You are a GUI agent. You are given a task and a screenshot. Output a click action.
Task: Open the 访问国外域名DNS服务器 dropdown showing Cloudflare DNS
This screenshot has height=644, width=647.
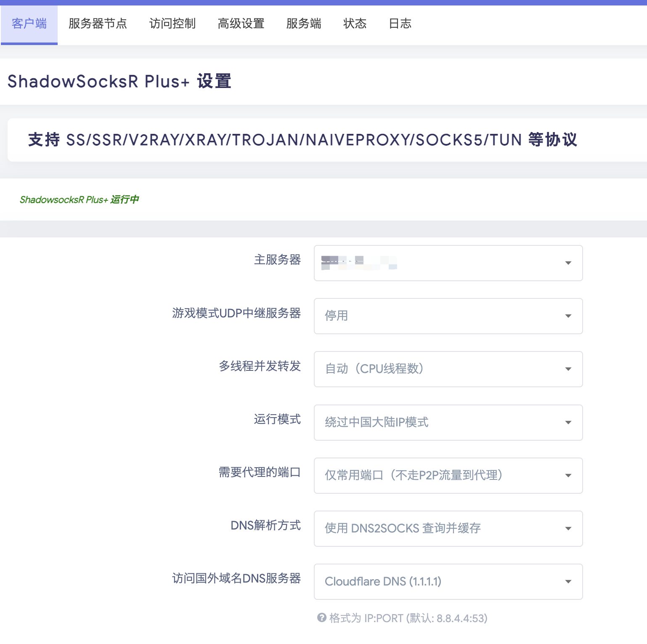448,582
